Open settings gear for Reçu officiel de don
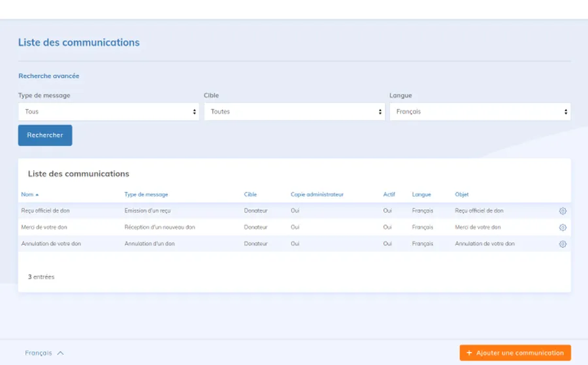 tap(563, 211)
